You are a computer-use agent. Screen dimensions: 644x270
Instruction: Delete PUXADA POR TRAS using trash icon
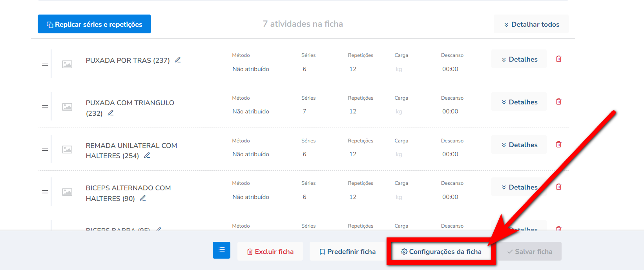pos(558,59)
